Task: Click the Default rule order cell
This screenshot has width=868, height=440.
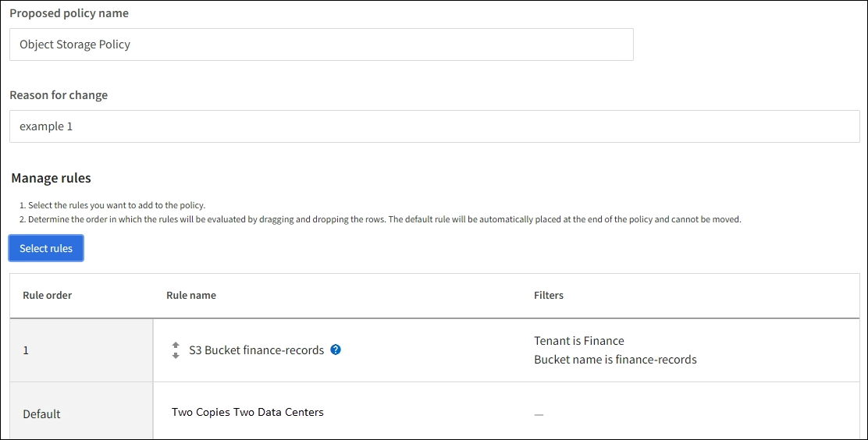Action: 41,414
